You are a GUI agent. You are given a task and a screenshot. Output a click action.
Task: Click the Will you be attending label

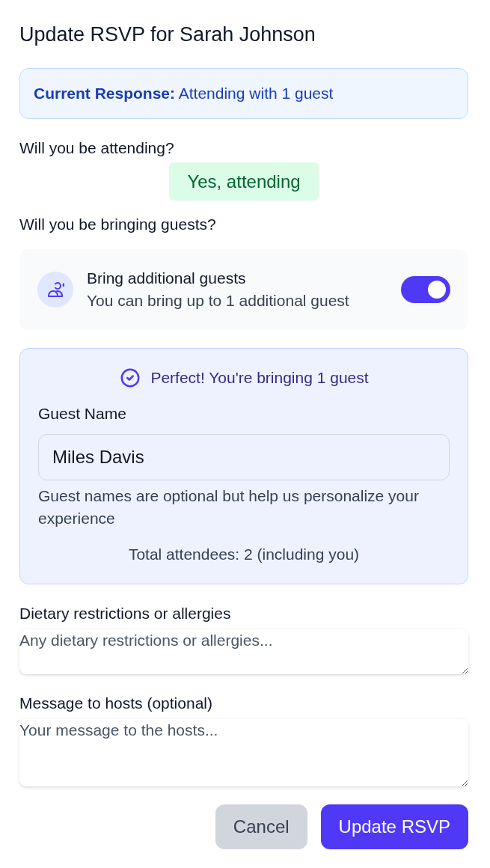click(x=97, y=148)
